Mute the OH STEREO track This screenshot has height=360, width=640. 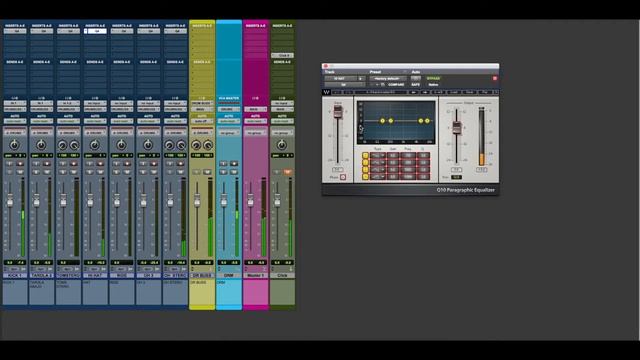pos(181,172)
